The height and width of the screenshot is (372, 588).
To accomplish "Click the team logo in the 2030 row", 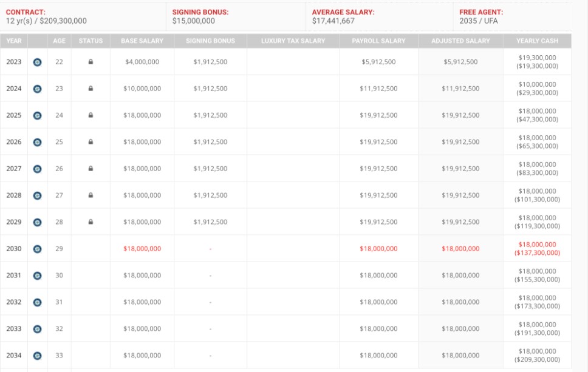I will (38, 249).
